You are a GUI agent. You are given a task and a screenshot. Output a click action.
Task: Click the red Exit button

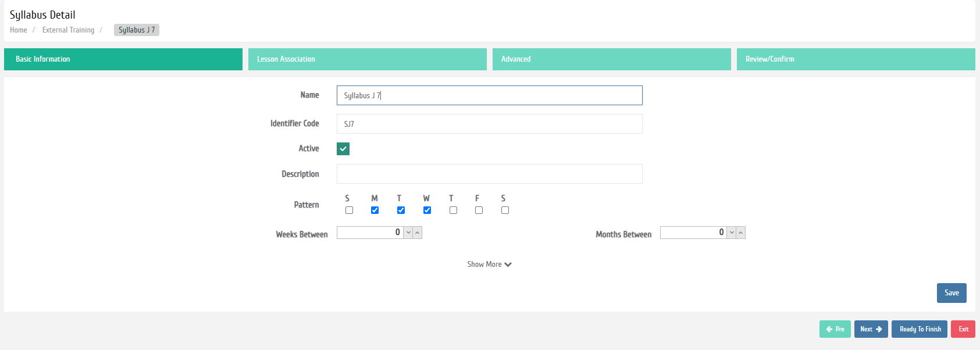tap(963, 329)
